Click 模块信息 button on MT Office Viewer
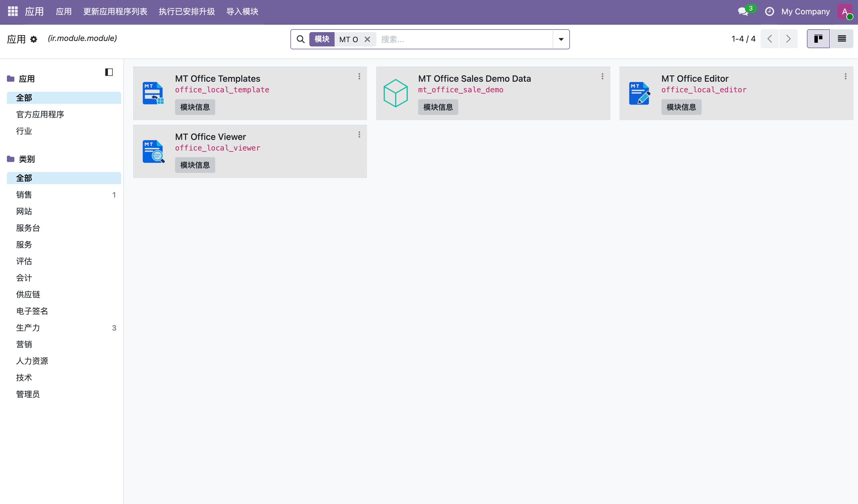 point(195,165)
